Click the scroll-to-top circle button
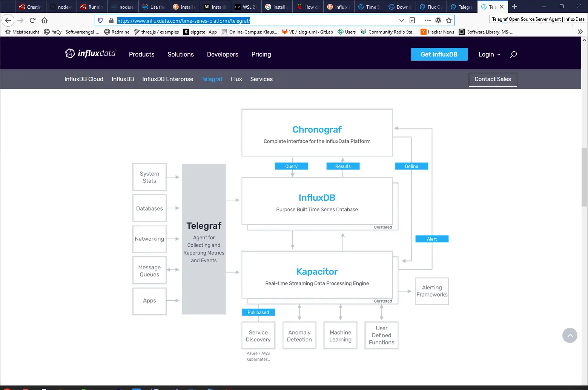588x390 pixels. [570, 335]
